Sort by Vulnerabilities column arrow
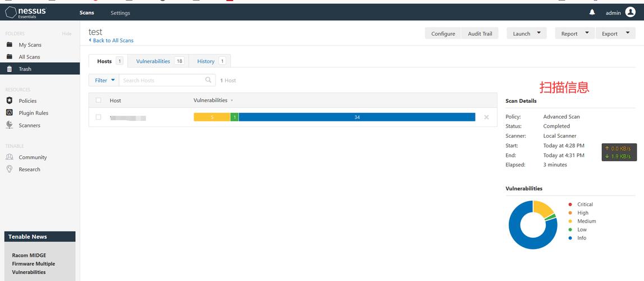644x281 pixels. click(x=232, y=101)
